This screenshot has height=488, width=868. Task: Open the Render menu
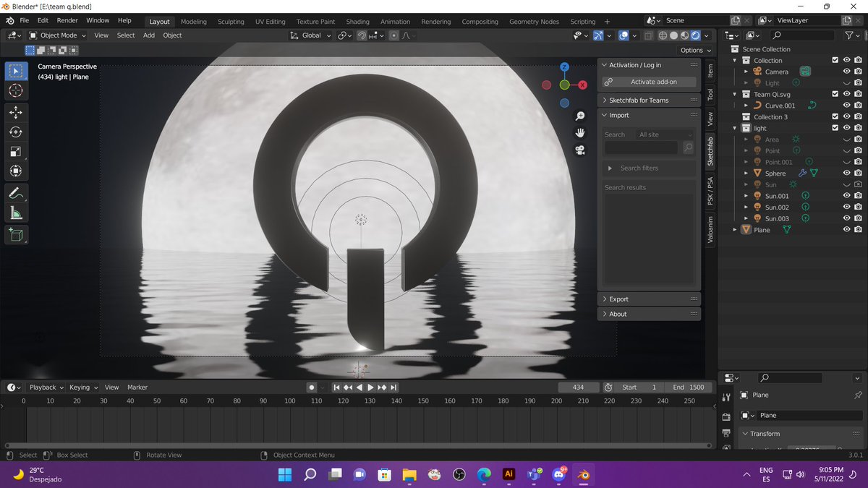pyautogui.click(x=67, y=21)
